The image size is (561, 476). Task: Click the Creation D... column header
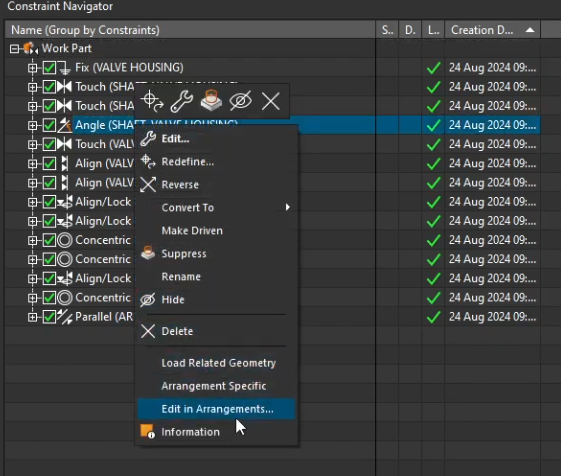(x=492, y=30)
